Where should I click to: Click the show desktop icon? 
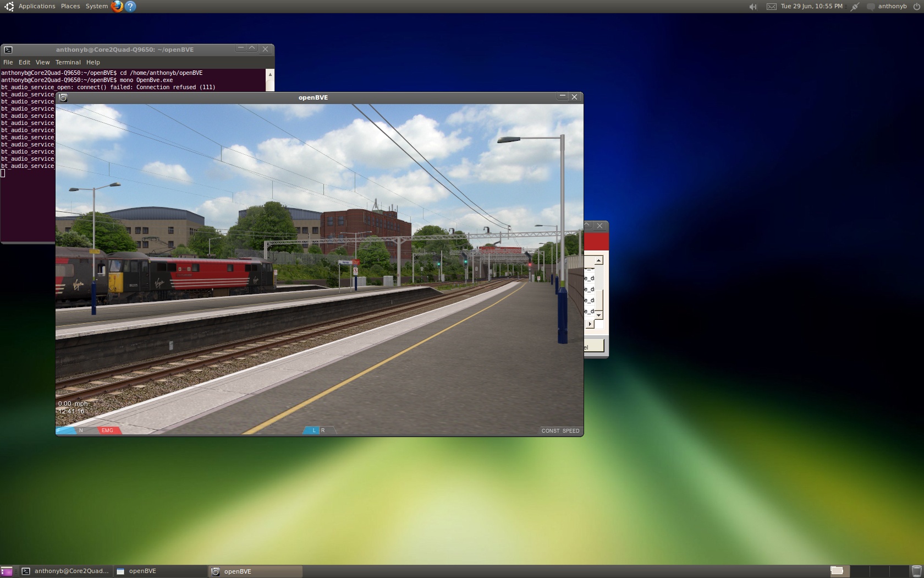[7, 571]
